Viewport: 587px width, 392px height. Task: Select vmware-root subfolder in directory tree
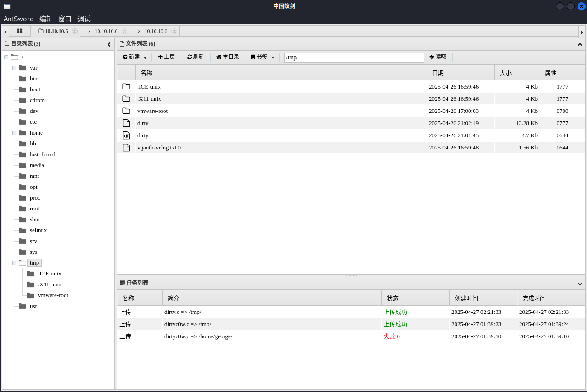[x=53, y=295]
